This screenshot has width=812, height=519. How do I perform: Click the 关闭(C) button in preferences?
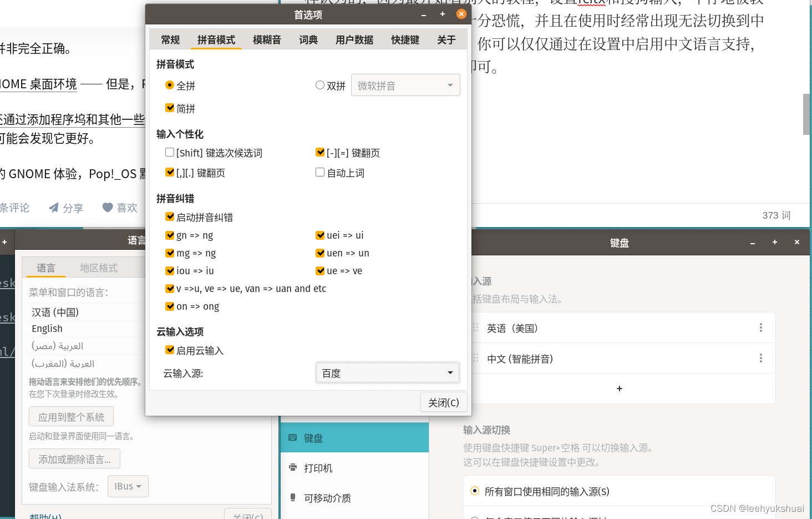(444, 402)
